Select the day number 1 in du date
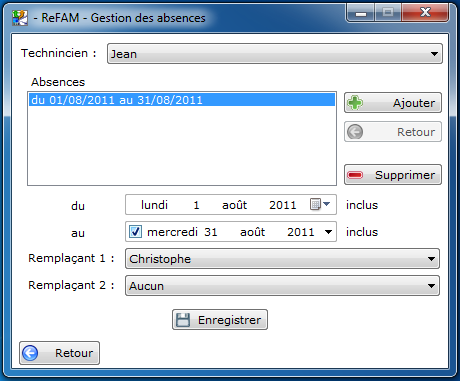Screen dimensions: 460x381 pyautogui.click(x=196, y=205)
